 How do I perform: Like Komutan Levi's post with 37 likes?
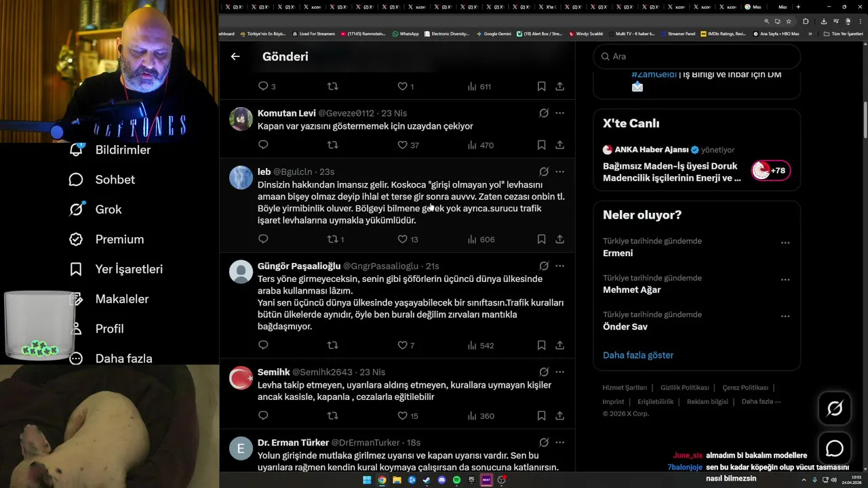408,145
